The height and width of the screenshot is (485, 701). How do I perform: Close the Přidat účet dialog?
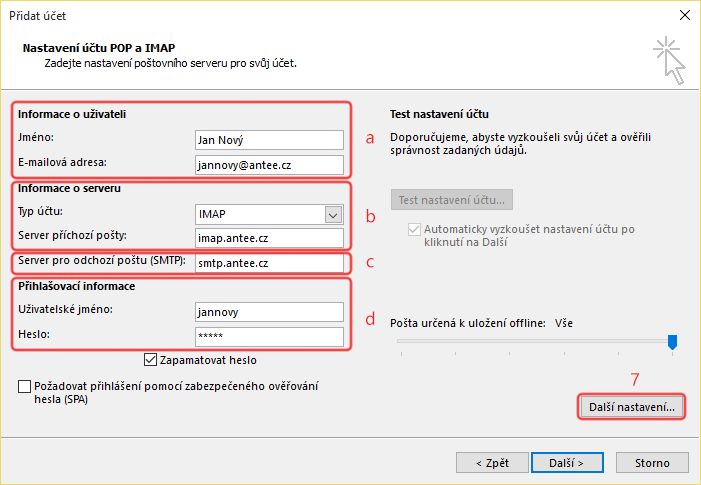(x=682, y=16)
